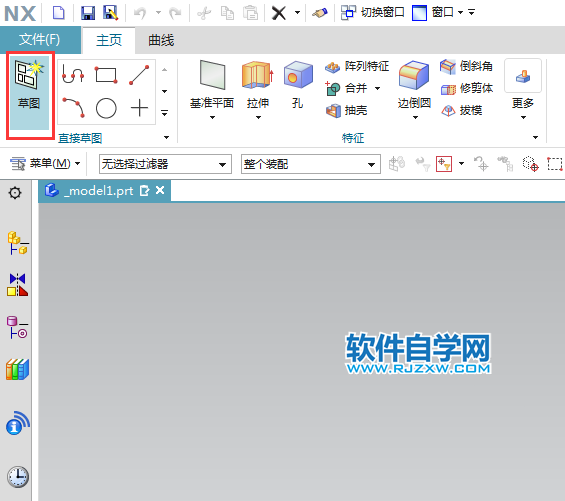Open the More (更多) feature gallery
This screenshot has width=565, height=501.
(523, 88)
